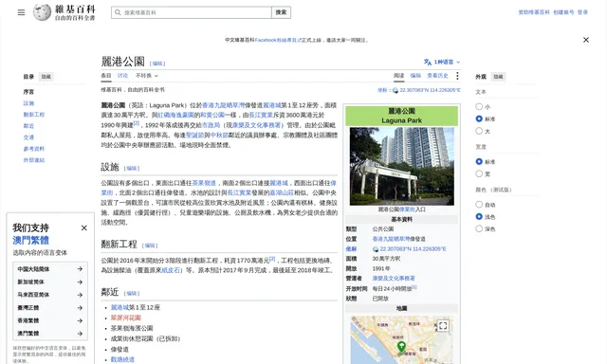Viewport: 607px width, 364px height.
Task: Click the green map location marker
Action: tap(401, 347)
